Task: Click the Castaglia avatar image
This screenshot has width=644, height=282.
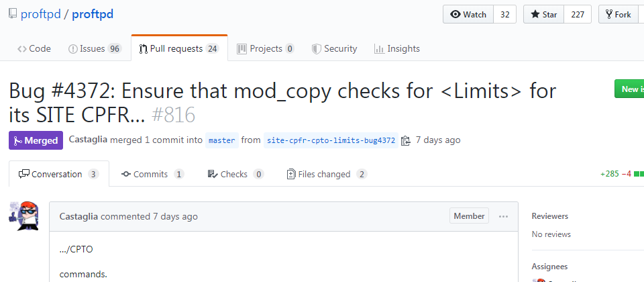Action: pos(23,216)
